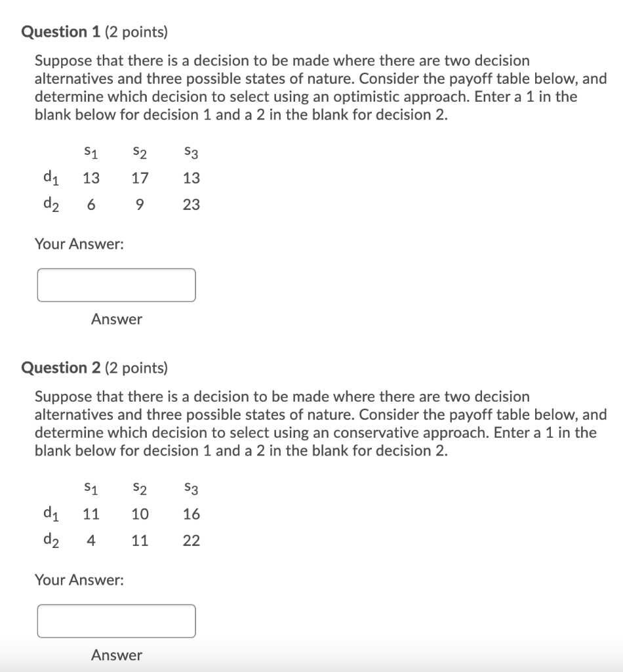The image size is (623, 672).
Task: Click the payoff value 17 for d1 under s2
Action: pyautogui.click(x=139, y=177)
